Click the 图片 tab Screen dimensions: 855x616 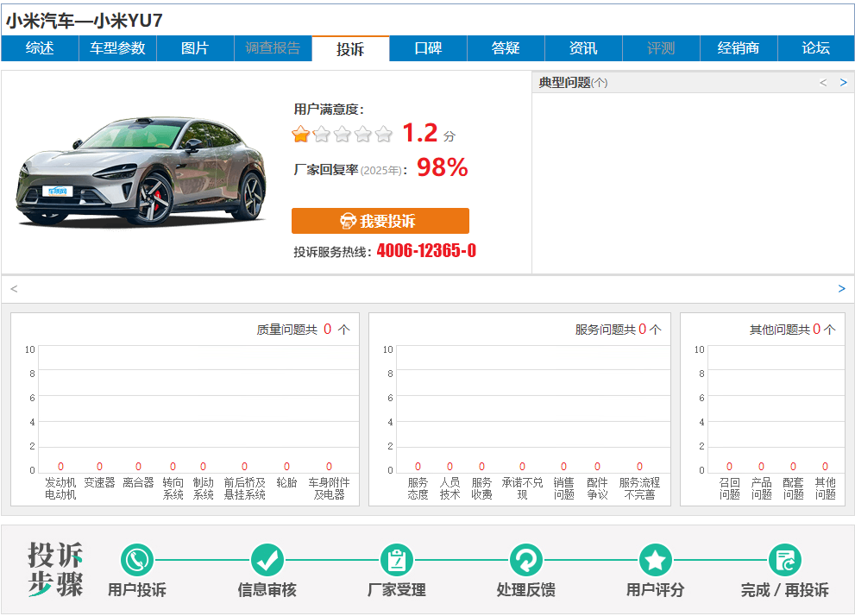[x=195, y=48]
